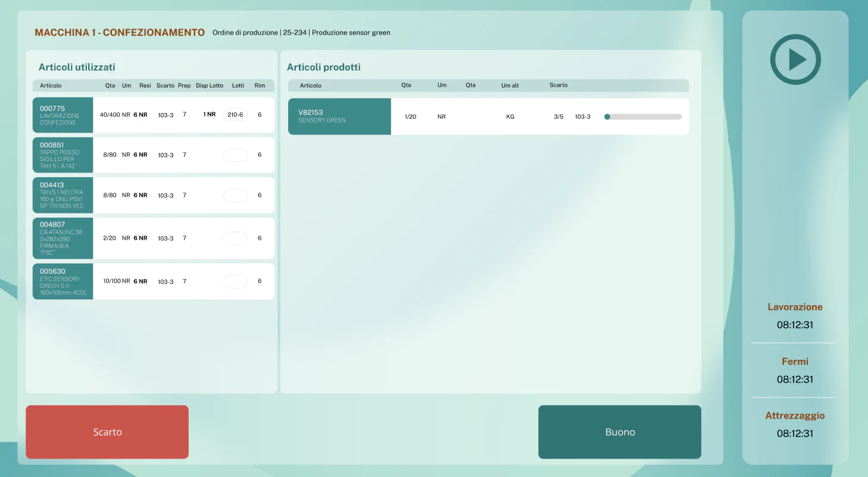Select article 004413 Tan.5 L Neutra tile
The image size is (868, 477).
63,195
